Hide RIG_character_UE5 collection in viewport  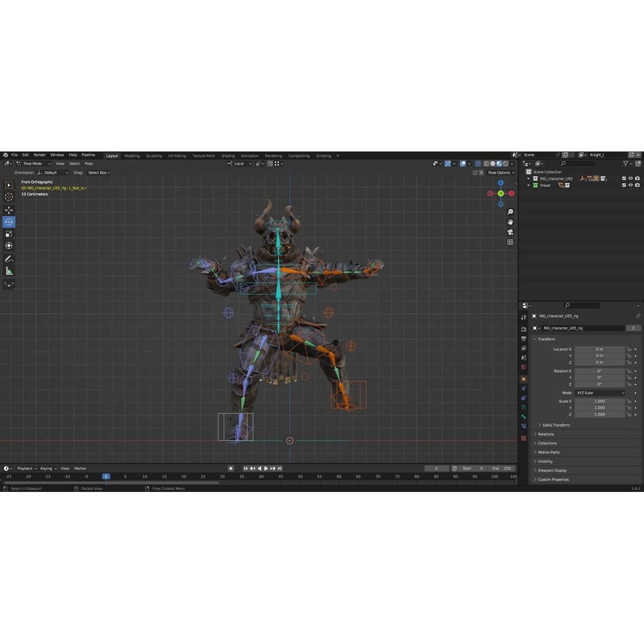coord(630,179)
